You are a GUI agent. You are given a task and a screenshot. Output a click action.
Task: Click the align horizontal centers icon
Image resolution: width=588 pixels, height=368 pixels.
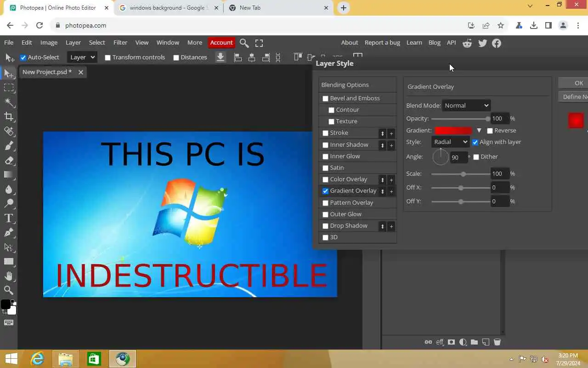point(252,57)
